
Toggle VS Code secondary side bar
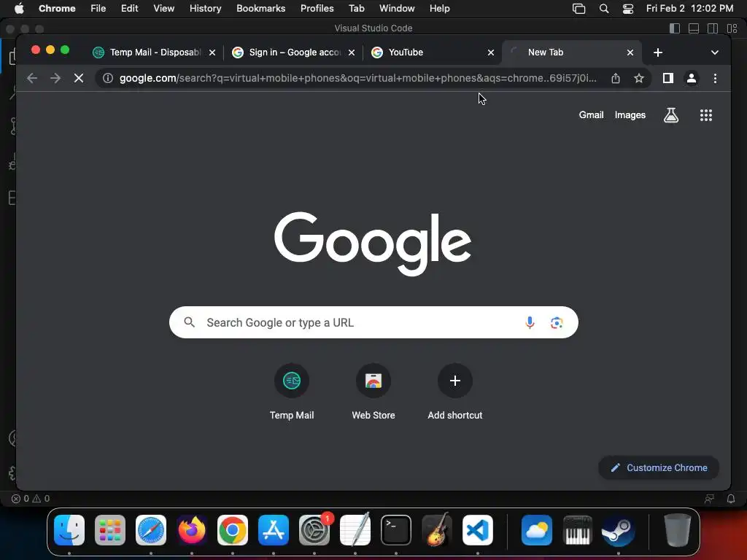(713, 28)
